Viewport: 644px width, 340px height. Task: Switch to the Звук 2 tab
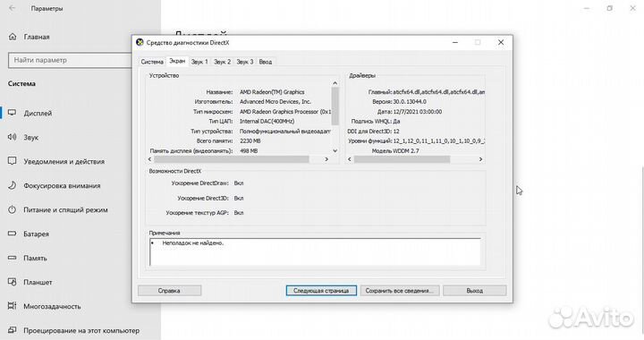(222, 62)
